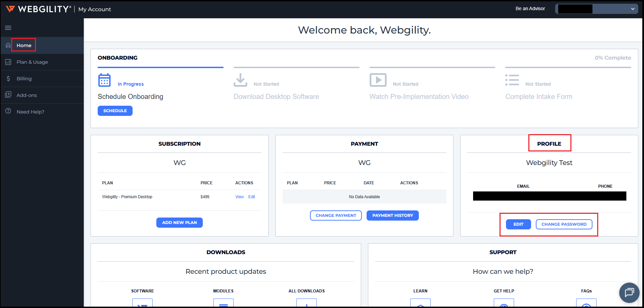Click the Edit link in the Subscription table
The width and height of the screenshot is (644, 308).
click(252, 197)
